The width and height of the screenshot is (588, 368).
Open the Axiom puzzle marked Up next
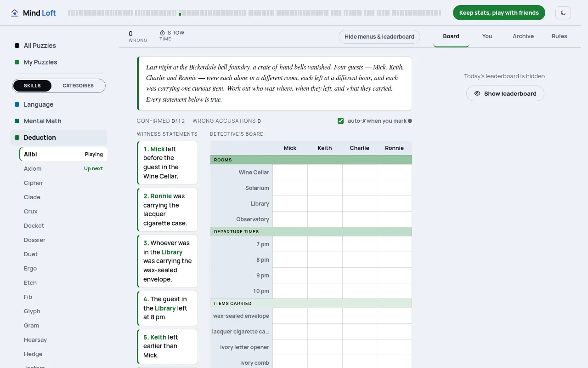tap(63, 169)
